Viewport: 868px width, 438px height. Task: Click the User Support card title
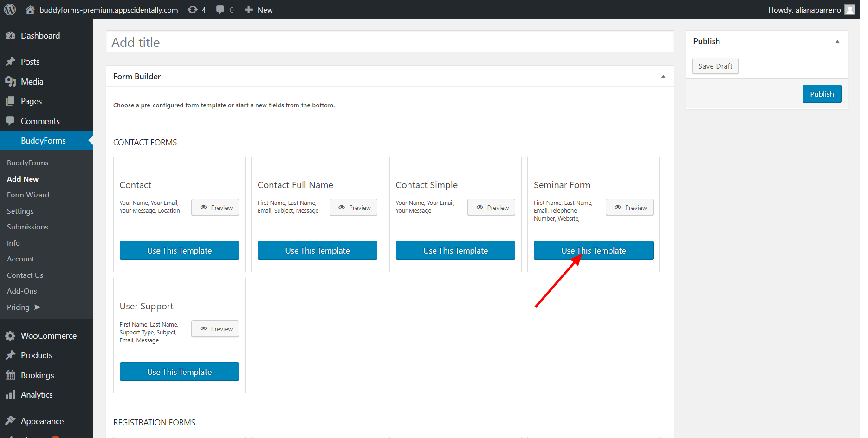(x=147, y=307)
